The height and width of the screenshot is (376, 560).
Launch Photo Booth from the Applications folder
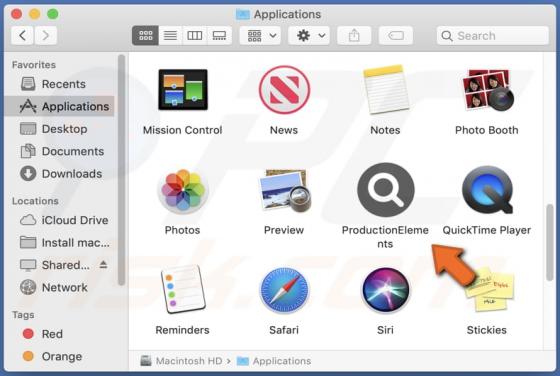point(487,90)
